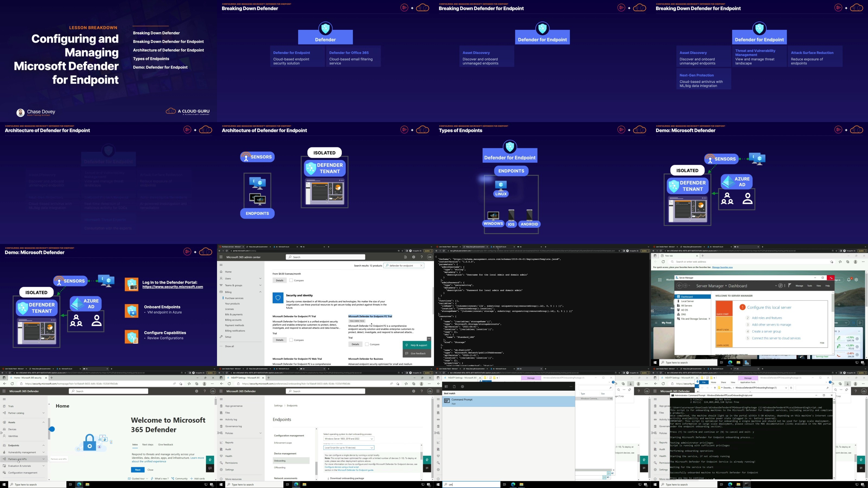Tick the Compare checkbox under $4.00 licenses/month

(291, 280)
